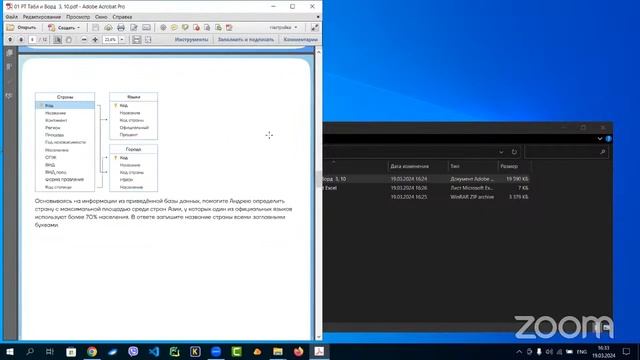Viewport: 640px width, 360px height.
Task: Click the Explorer help icon
Action: coord(608,139)
